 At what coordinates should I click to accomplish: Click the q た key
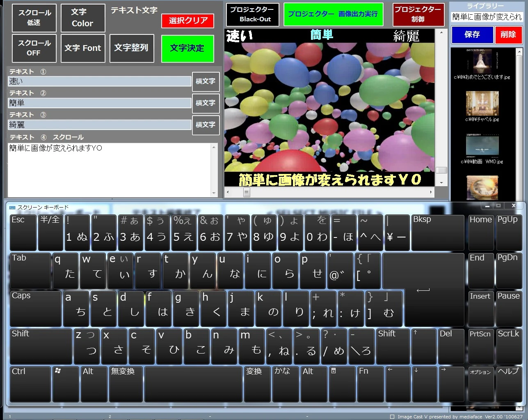point(65,271)
